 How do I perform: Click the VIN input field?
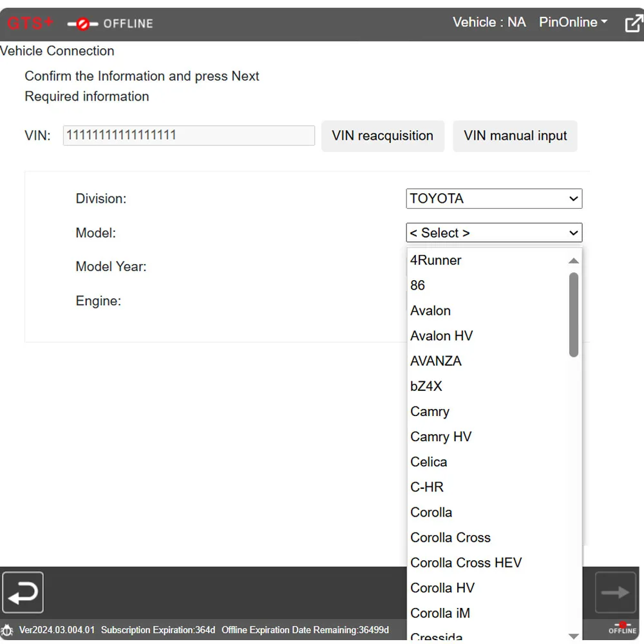189,135
